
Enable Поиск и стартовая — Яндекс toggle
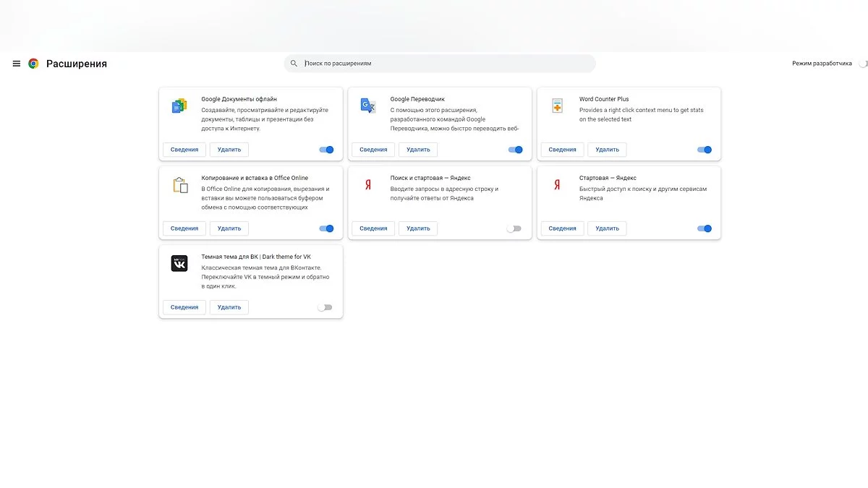pyautogui.click(x=514, y=228)
